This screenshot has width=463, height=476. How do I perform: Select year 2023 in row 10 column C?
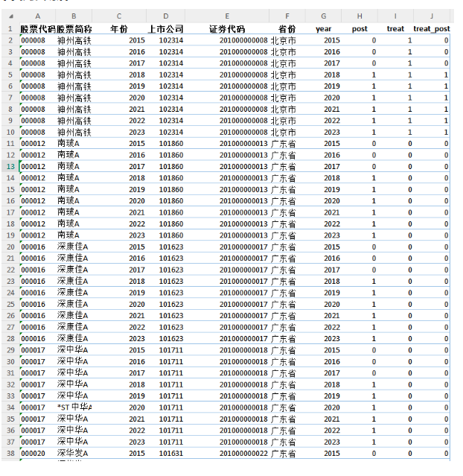point(119,132)
